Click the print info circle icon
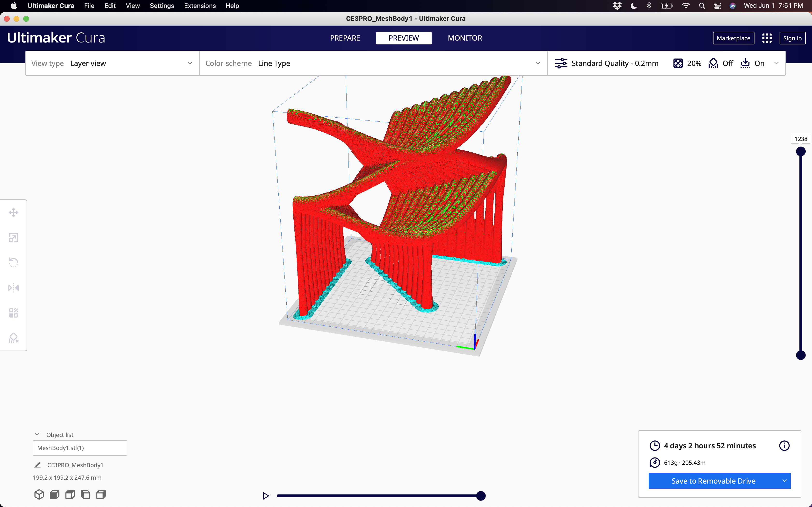812x507 pixels. (784, 446)
